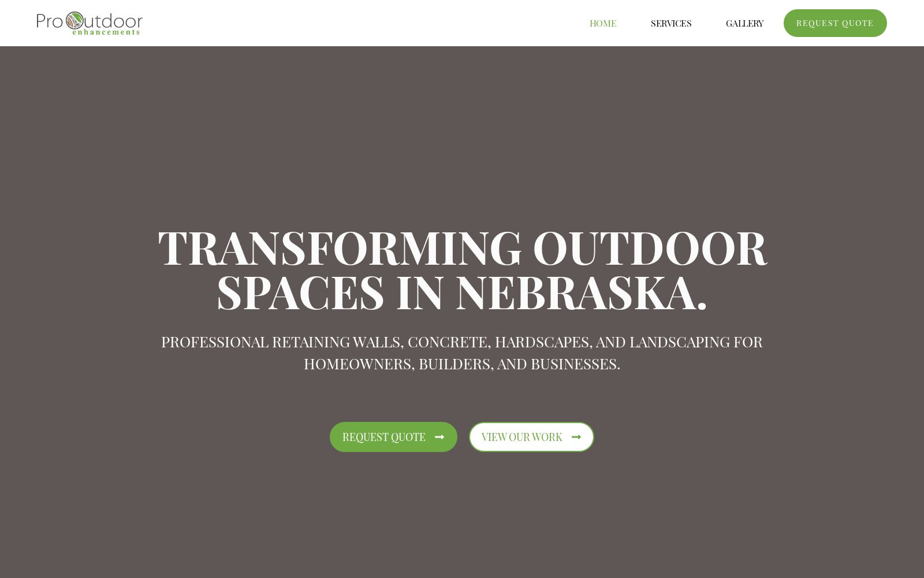Click the arrow icon in View Our Work
Viewport: 924px width, 578px height.
click(x=576, y=437)
